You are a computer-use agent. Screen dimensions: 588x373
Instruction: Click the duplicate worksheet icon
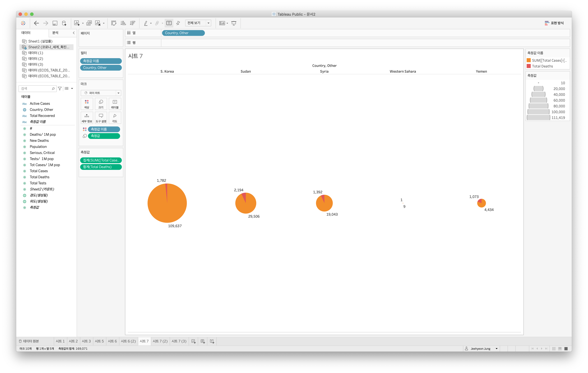pos(89,23)
